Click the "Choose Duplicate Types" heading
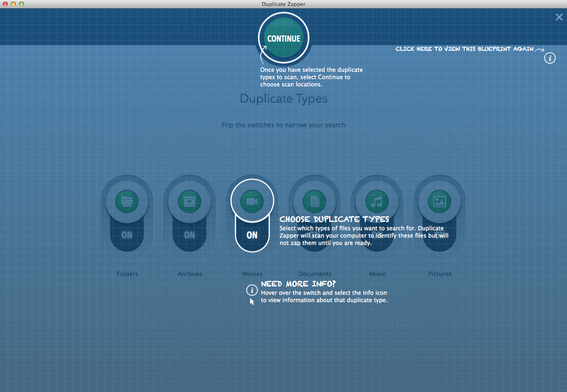This screenshot has width=567, height=392. pos(334,219)
